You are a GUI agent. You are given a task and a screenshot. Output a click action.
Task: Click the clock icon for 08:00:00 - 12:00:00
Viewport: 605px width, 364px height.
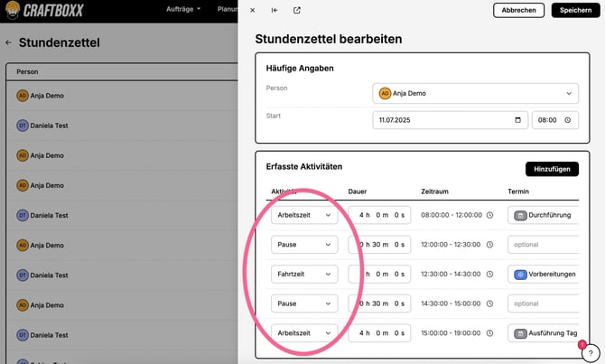(x=489, y=215)
